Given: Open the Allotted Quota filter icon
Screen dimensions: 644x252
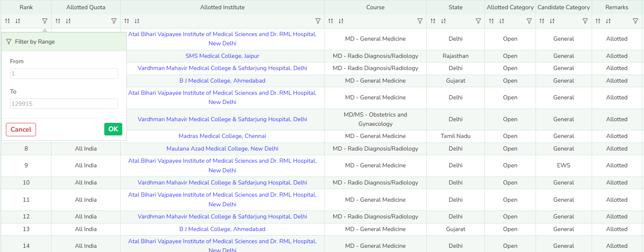Looking at the screenshot, I should 114,21.
